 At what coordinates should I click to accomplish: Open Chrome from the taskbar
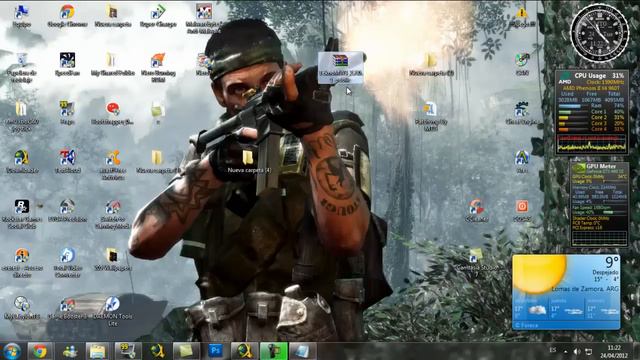(40, 351)
